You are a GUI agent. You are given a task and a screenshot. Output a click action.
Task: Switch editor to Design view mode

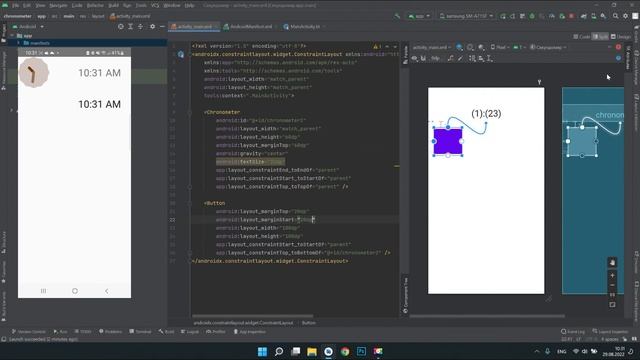(x=621, y=37)
